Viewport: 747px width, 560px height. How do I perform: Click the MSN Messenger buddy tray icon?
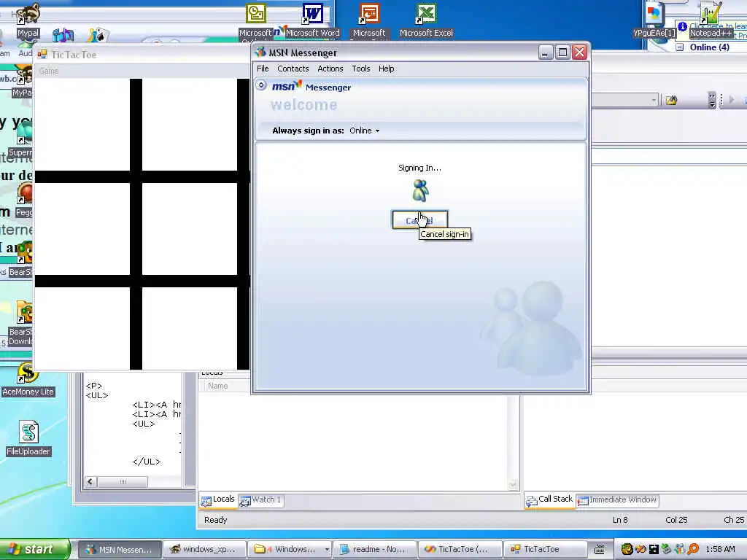[x=679, y=549]
